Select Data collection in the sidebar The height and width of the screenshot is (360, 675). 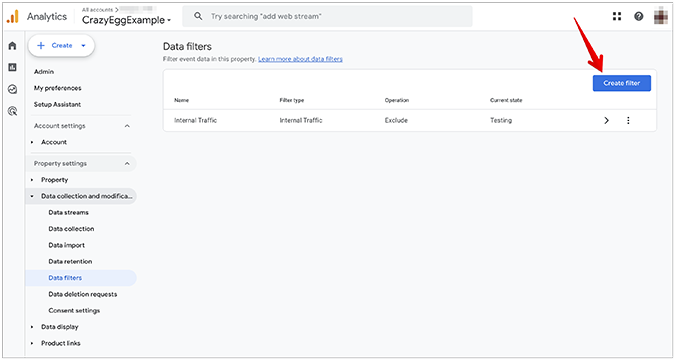[71, 229]
